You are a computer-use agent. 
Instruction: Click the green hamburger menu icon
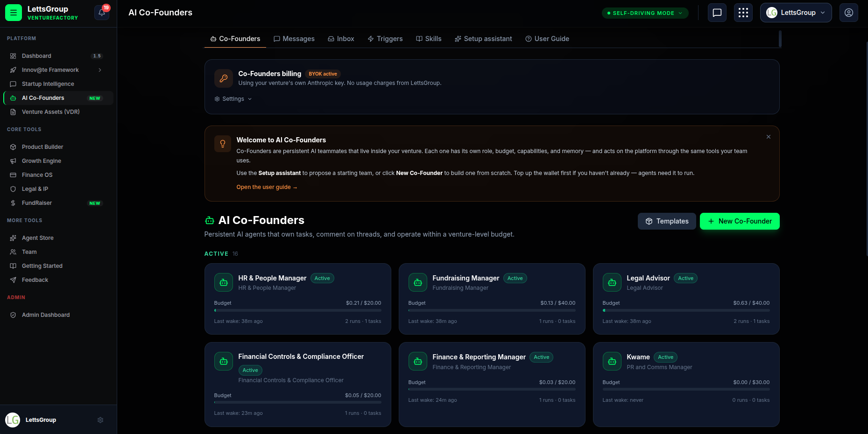tap(14, 13)
